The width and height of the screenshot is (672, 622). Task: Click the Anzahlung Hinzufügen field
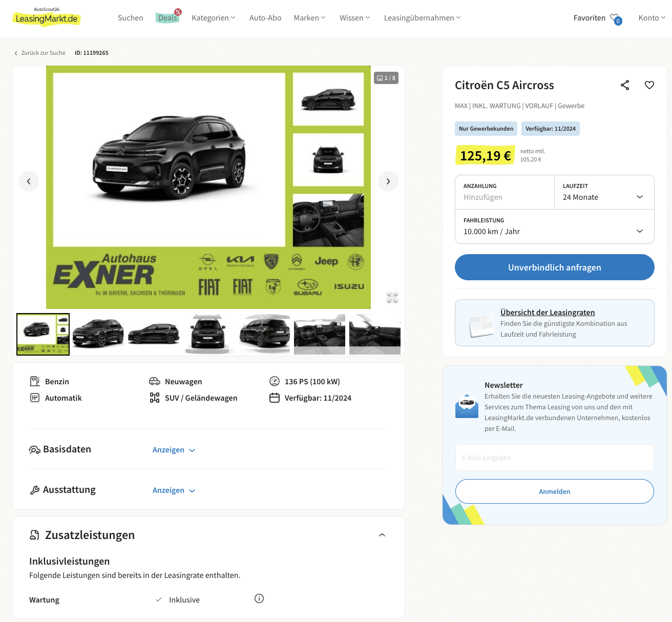(505, 192)
